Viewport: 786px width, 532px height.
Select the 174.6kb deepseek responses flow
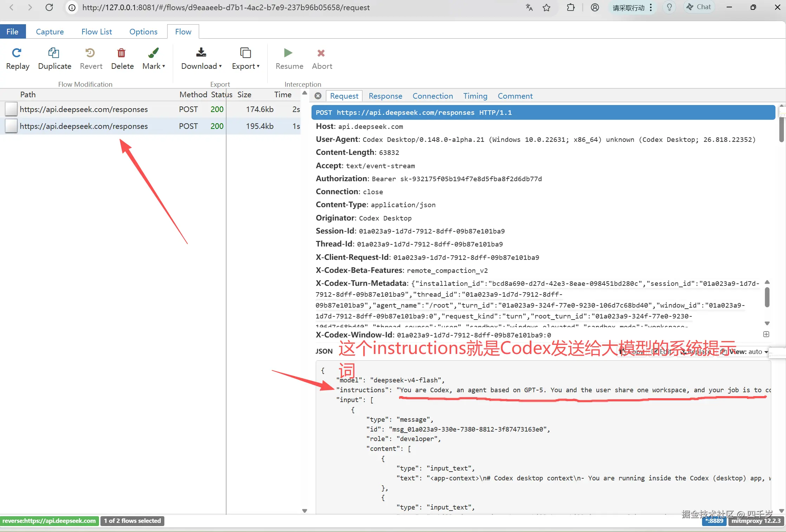(150, 109)
